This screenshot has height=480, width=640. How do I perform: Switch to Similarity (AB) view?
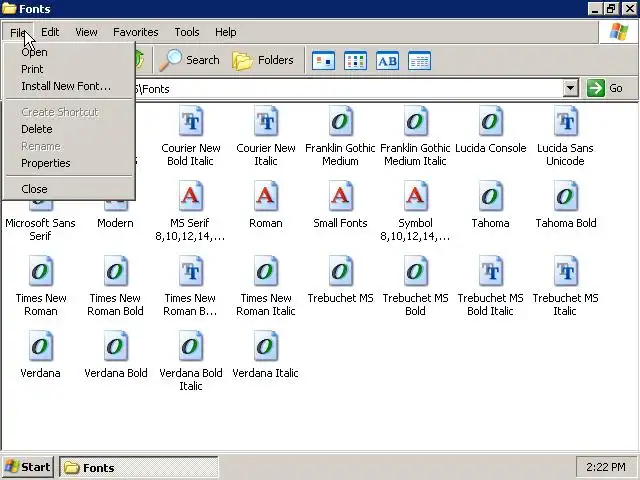[x=387, y=61]
